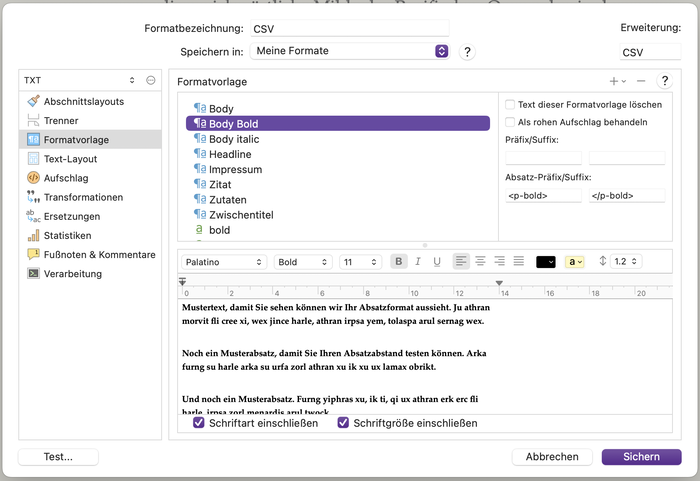Open Formatvorlage help question mark
The width and height of the screenshot is (700, 481).
pyautogui.click(x=665, y=81)
